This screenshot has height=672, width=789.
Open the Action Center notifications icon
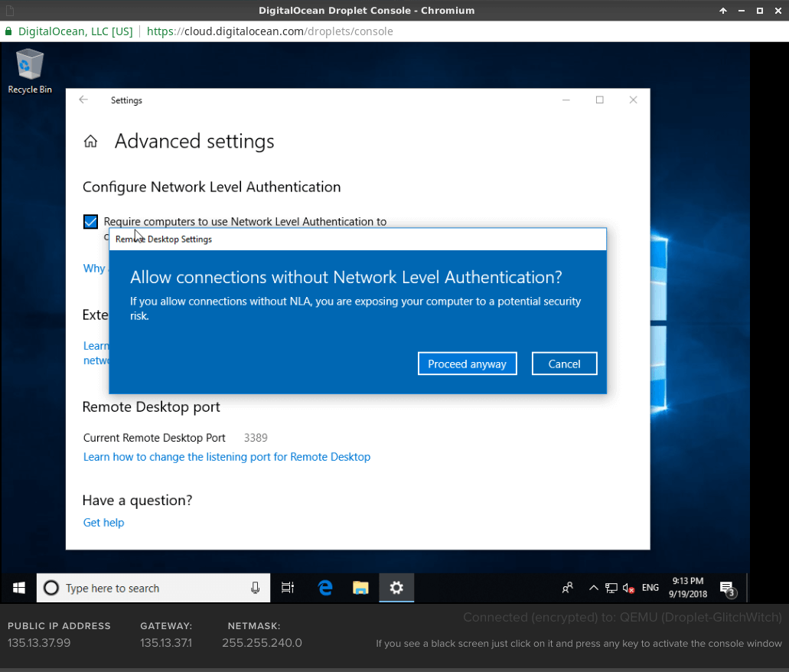coord(726,588)
